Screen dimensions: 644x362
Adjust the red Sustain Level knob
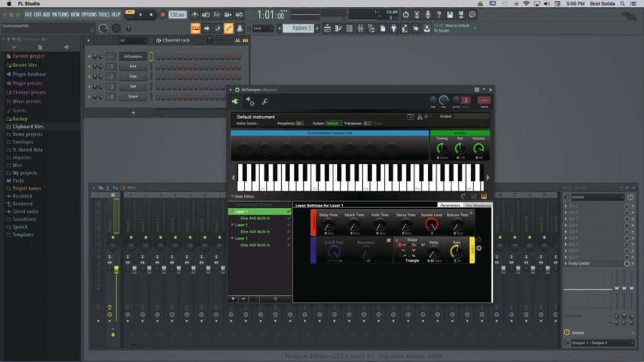click(x=431, y=225)
